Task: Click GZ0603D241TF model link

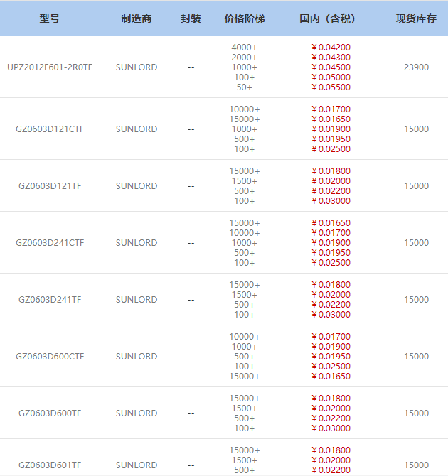Action: point(50,300)
